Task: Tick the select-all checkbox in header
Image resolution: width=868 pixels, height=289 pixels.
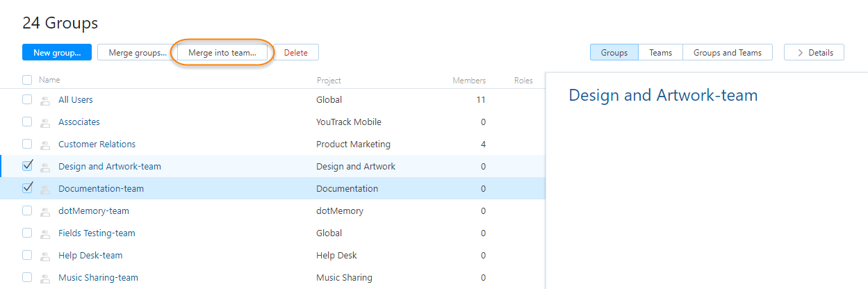Action: [x=27, y=80]
